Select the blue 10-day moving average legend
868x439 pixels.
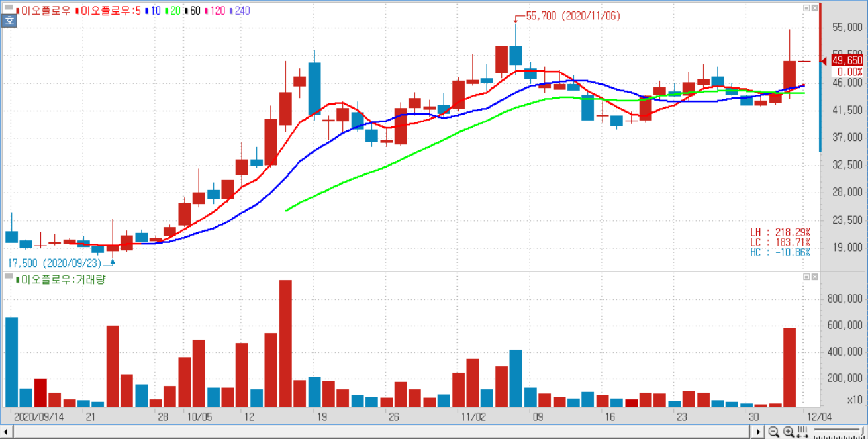point(152,11)
